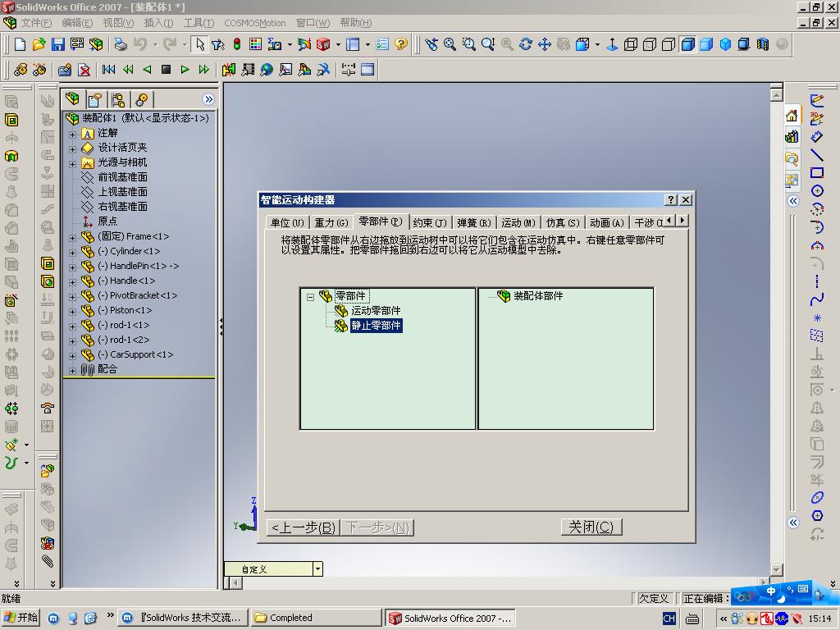Image resolution: width=840 pixels, height=630 pixels.
Task: Select PivotBracket<1> in the tree
Action: (x=137, y=295)
